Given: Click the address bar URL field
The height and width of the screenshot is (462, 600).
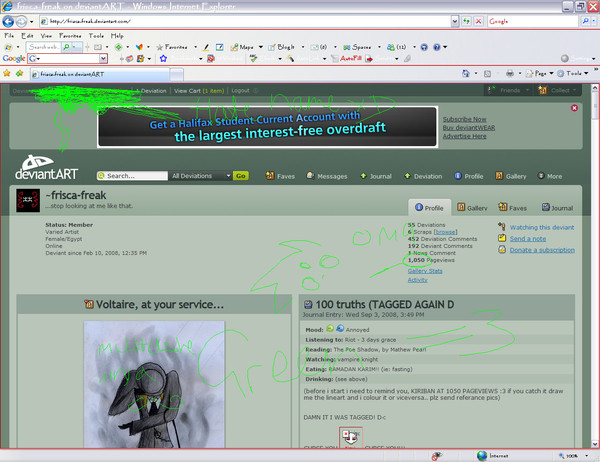Looking at the screenshot, I should point(245,21).
